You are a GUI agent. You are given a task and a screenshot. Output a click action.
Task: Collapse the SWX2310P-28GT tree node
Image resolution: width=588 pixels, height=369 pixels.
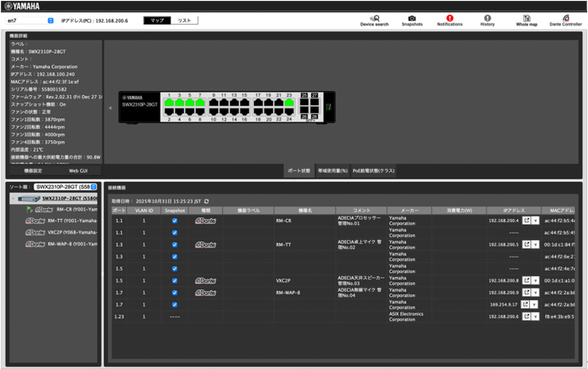11,198
